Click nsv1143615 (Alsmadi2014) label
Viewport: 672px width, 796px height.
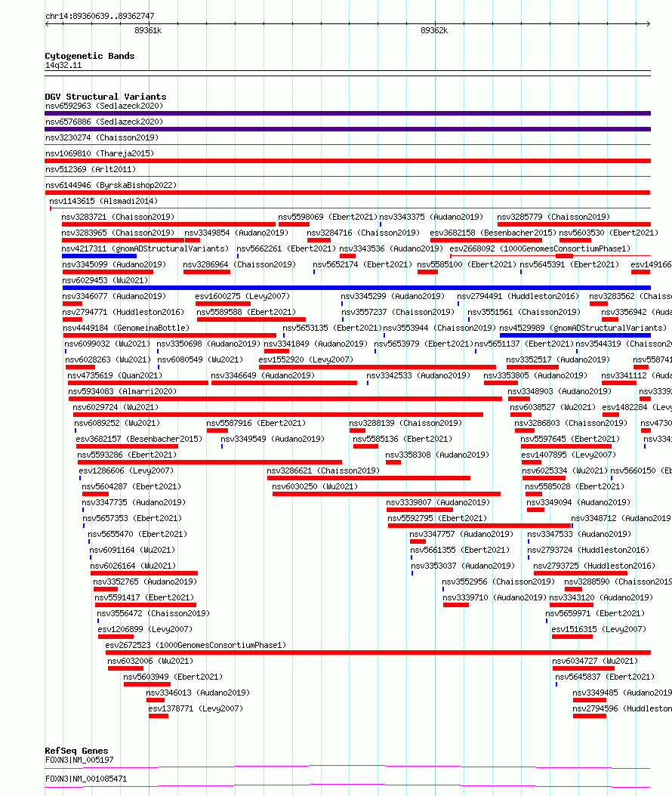103,201
